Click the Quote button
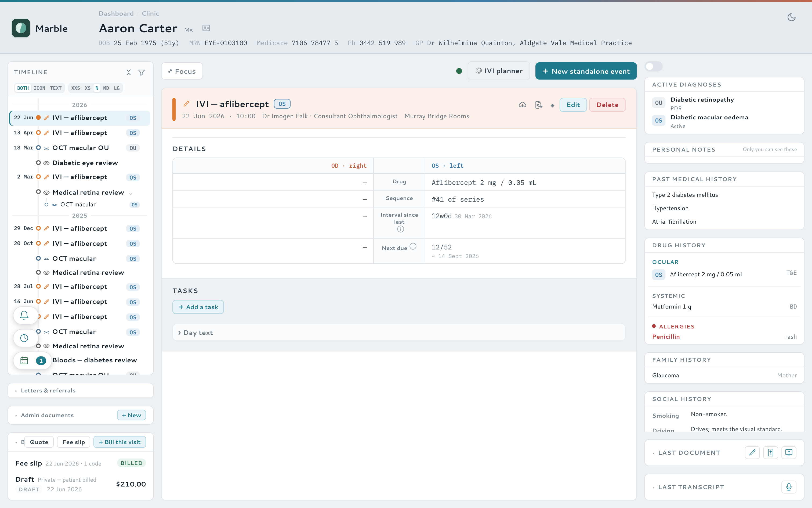Viewport: 812px width, 508px height. click(x=39, y=442)
